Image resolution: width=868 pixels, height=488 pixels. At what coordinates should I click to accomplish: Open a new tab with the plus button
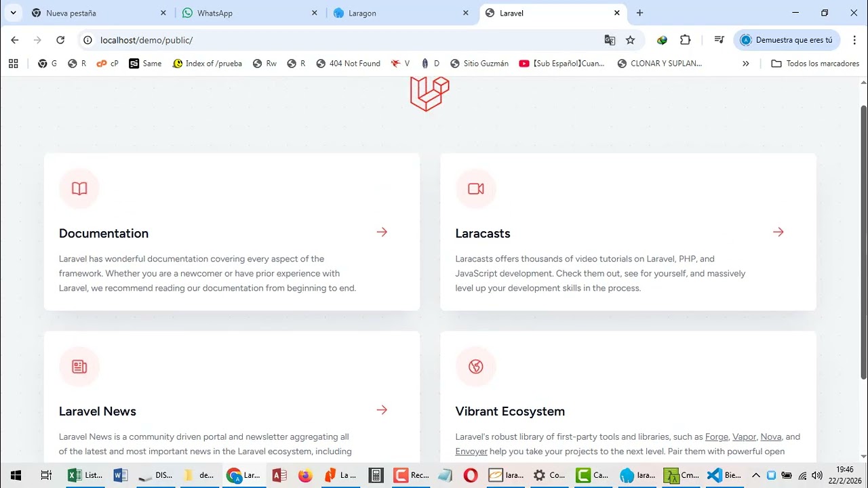pyautogui.click(x=639, y=13)
